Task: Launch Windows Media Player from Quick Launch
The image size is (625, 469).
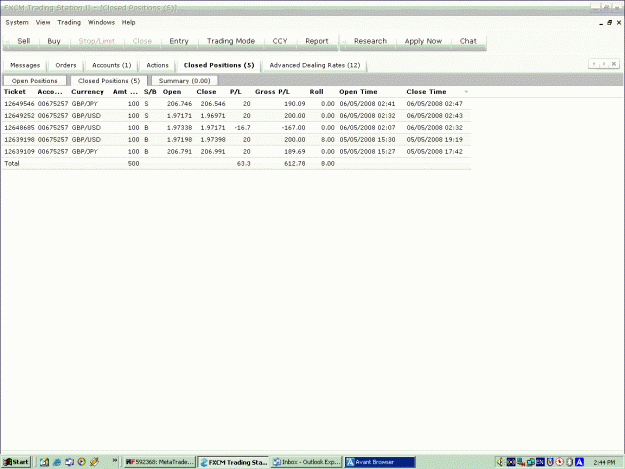Action: click(82, 462)
